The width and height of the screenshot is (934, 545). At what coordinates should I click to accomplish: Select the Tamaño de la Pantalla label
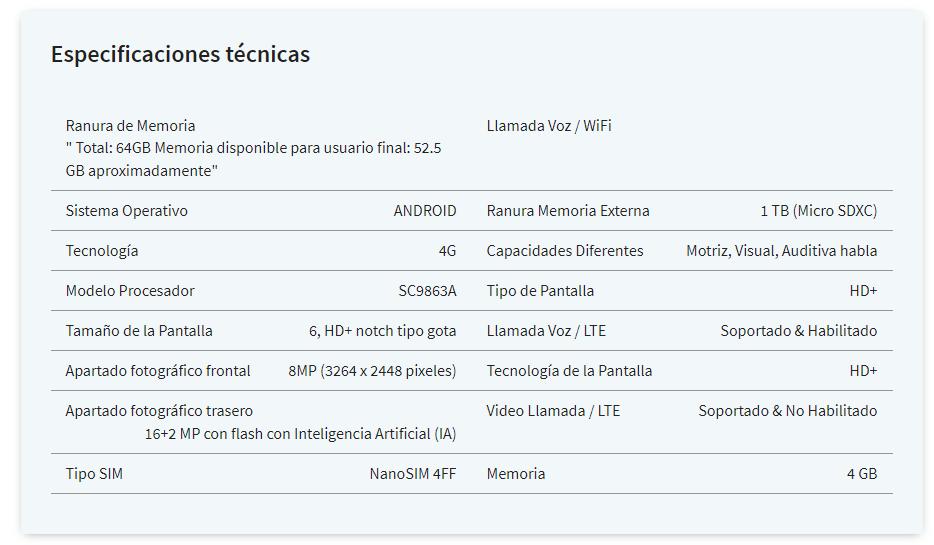pos(139,331)
